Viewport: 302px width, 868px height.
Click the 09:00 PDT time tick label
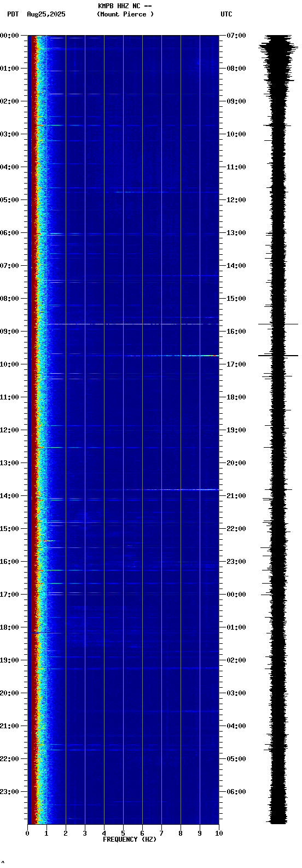pyautogui.click(x=9, y=332)
